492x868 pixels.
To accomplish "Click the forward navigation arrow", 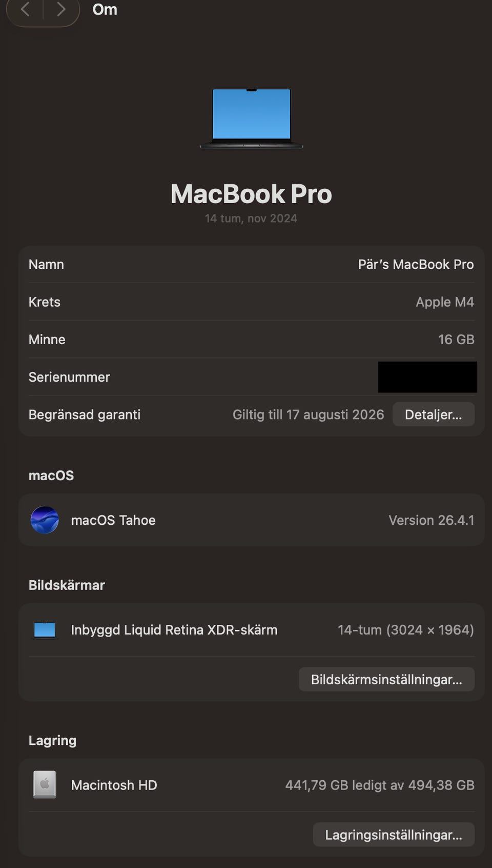I will [61, 9].
